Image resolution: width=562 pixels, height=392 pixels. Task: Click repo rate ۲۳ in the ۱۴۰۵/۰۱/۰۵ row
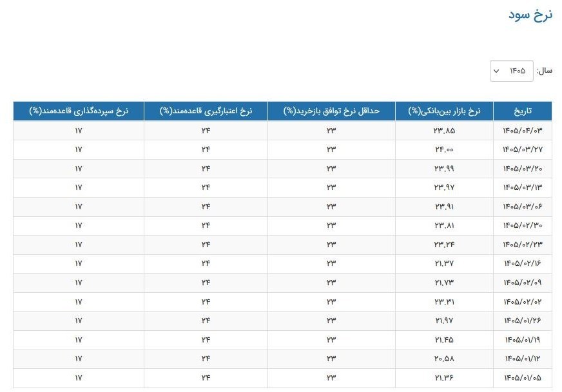click(x=331, y=378)
